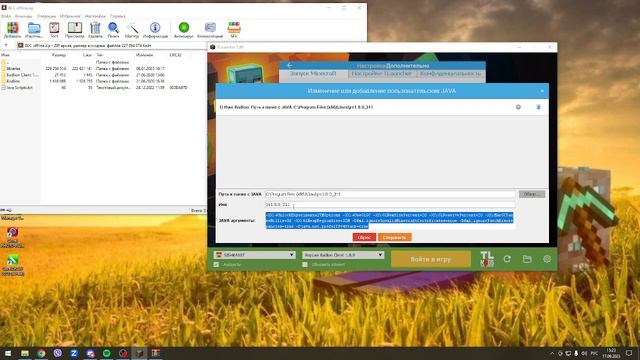
Task: Click the volume icon in the system tray
Action: pyautogui.click(x=584, y=353)
